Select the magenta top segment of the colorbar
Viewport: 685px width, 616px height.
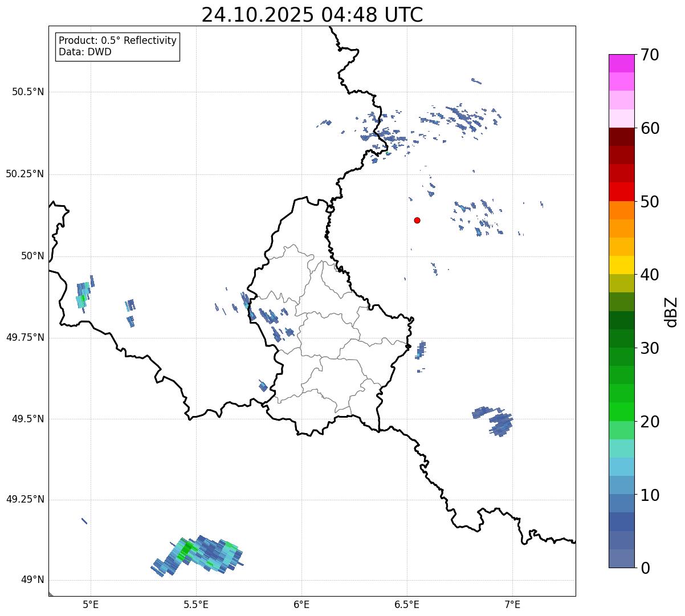[x=622, y=63]
